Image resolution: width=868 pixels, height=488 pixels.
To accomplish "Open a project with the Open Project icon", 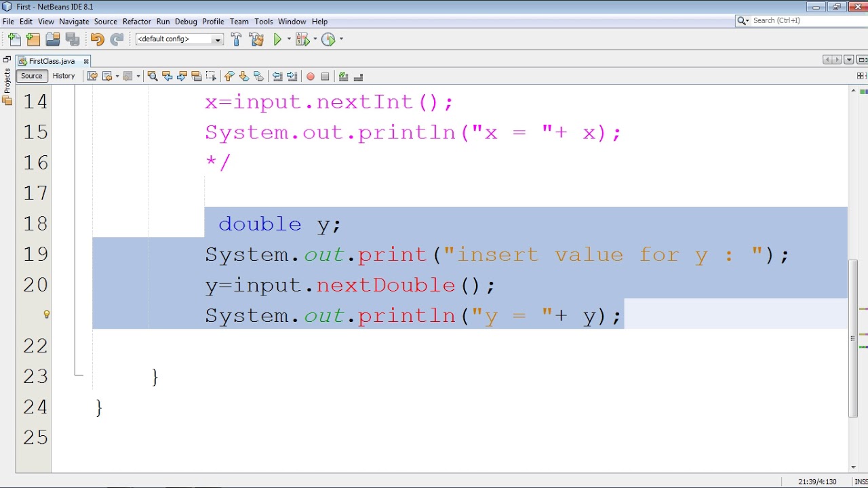I will pos(52,39).
